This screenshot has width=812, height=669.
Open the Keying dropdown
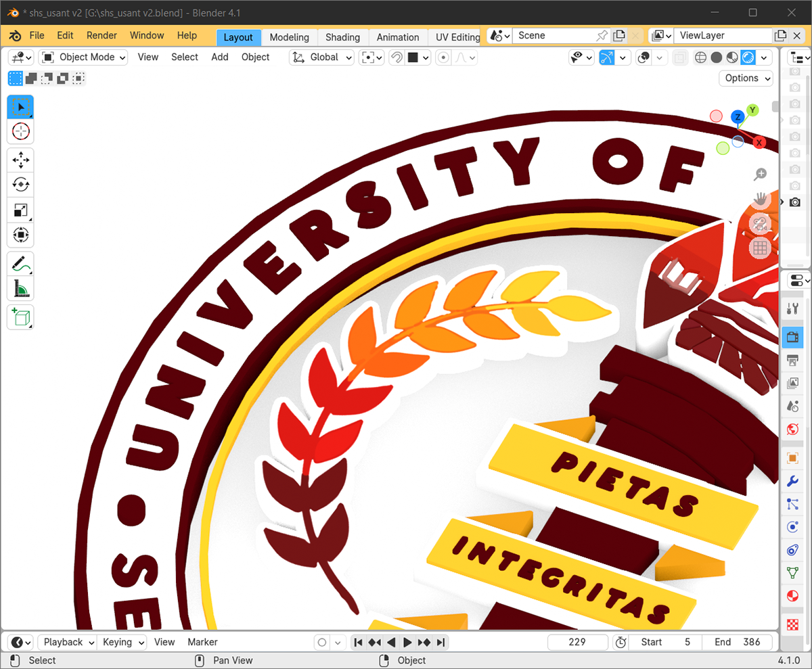pyautogui.click(x=122, y=642)
